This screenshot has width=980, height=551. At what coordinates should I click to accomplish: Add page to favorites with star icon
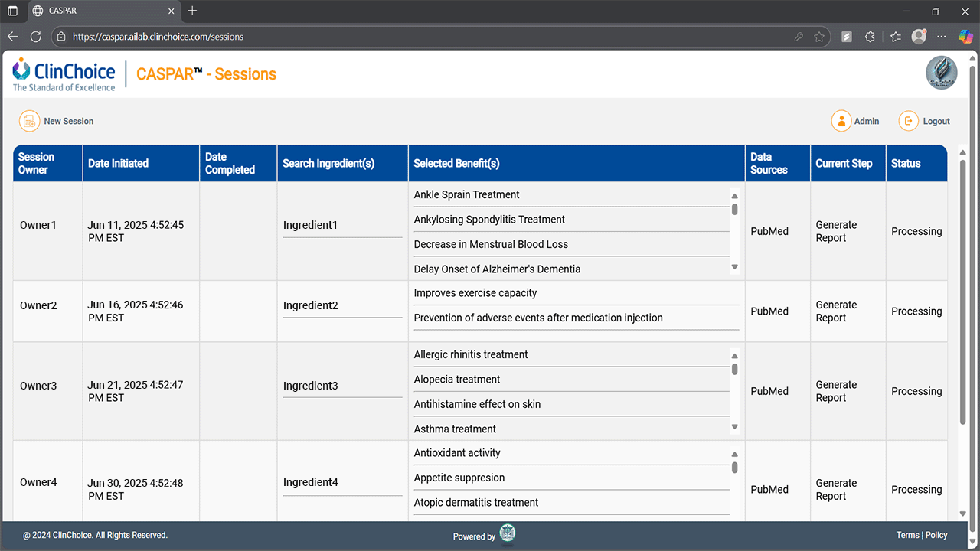[819, 37]
